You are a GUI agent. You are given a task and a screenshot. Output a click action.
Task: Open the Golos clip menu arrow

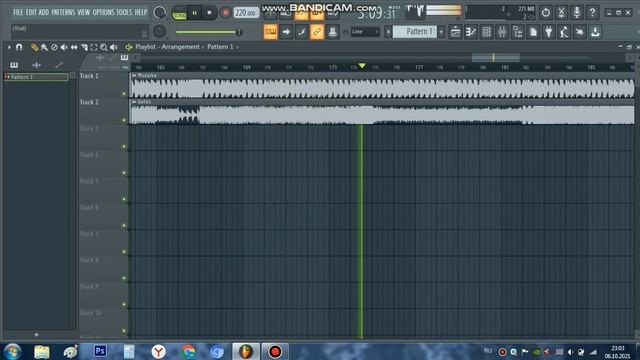pos(134,102)
